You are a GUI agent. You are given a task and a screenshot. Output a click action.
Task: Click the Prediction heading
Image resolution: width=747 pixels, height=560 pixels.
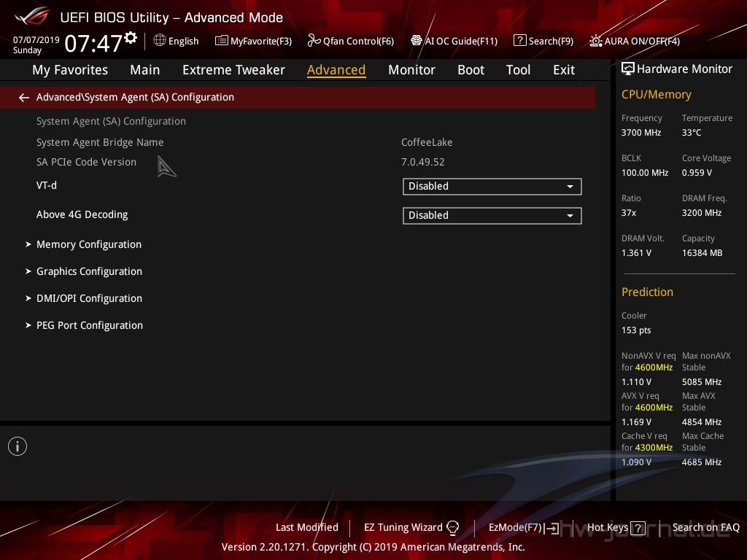point(647,292)
